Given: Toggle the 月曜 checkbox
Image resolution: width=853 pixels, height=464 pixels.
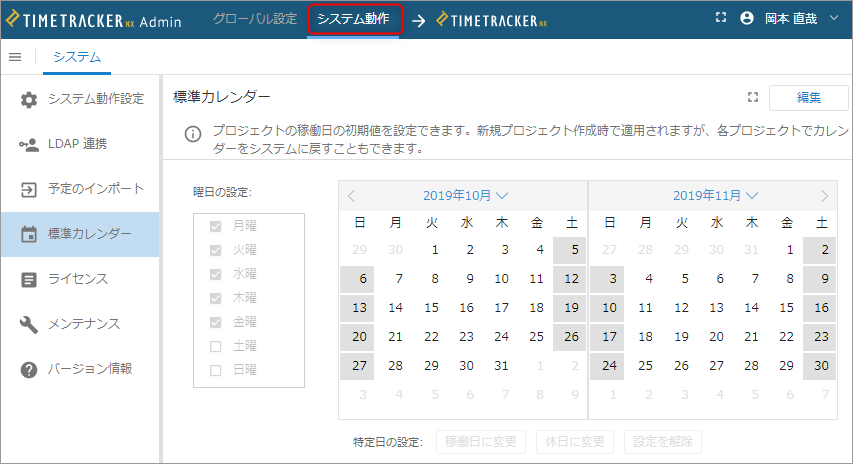Looking at the screenshot, I should pyautogui.click(x=215, y=226).
